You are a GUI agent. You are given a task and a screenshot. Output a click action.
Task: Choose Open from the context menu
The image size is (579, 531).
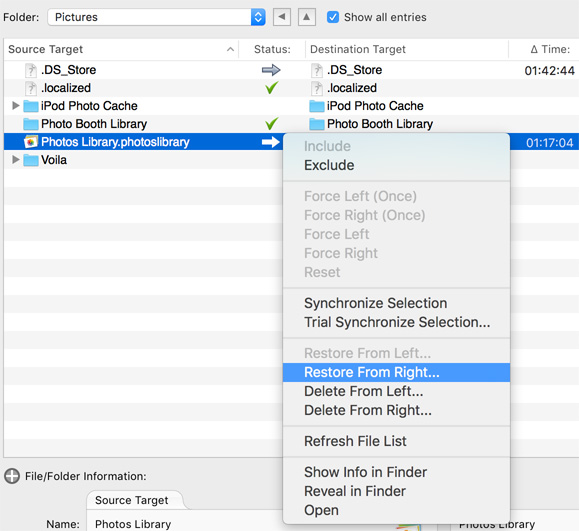[396, 510]
